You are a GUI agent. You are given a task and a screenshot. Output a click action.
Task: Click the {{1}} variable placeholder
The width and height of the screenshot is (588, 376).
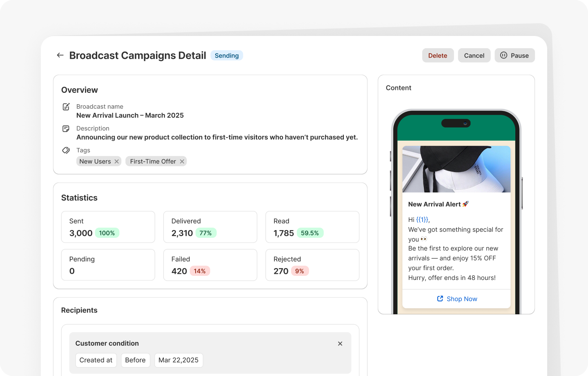pos(422,220)
